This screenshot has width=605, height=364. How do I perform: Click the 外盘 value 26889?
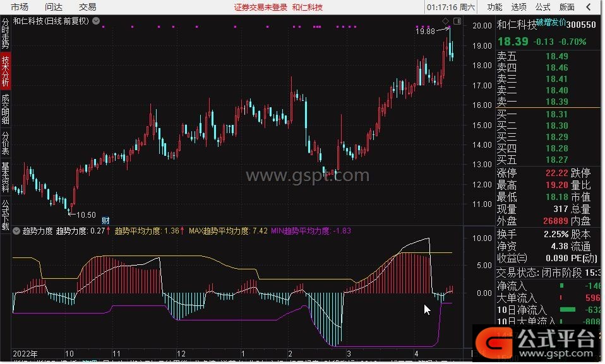point(556,221)
